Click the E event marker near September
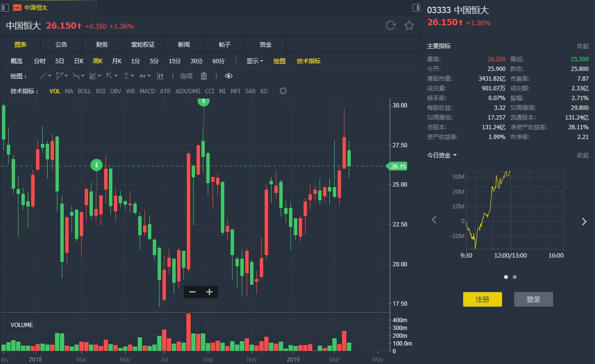Screen dimensions: 595x364 (x=203, y=101)
